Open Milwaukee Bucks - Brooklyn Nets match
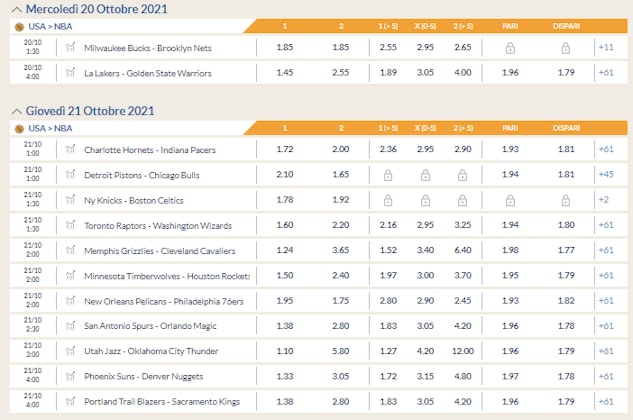Viewport: 633px width, 420px height. pyautogui.click(x=148, y=48)
